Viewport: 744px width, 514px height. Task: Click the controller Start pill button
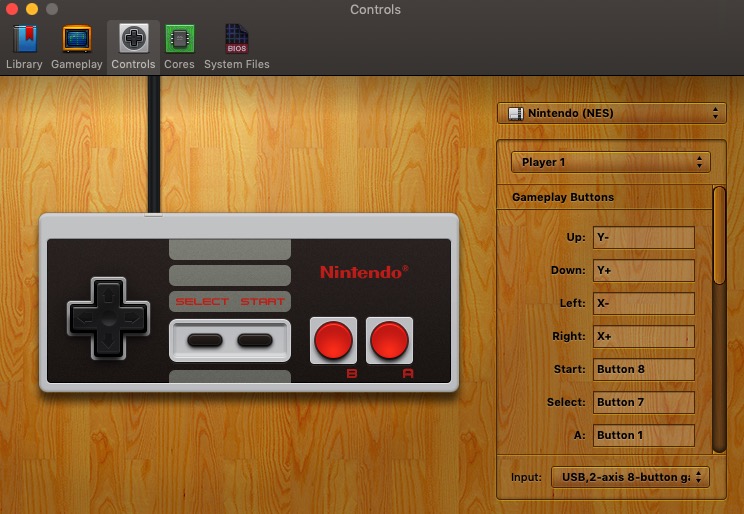click(255, 340)
